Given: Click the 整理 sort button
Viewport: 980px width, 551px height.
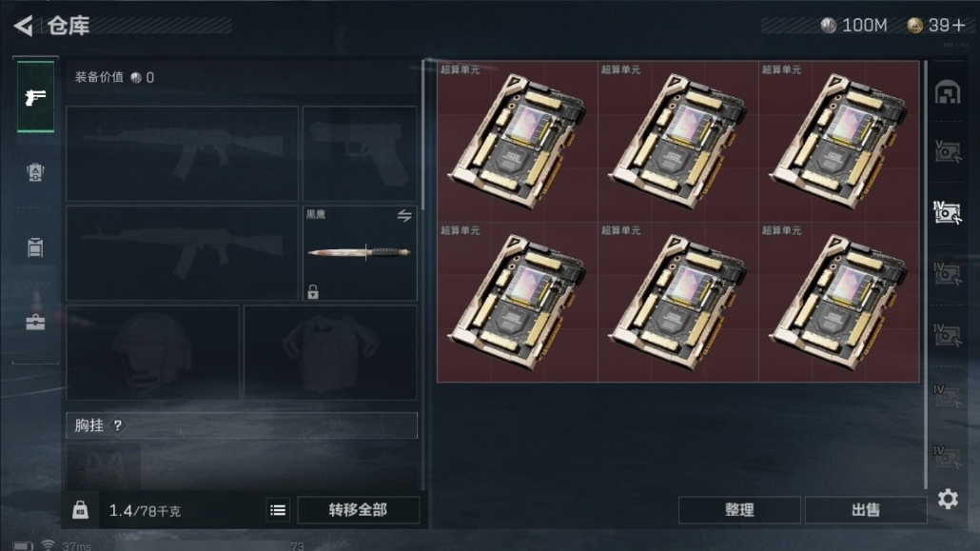Looking at the screenshot, I should 739,510.
